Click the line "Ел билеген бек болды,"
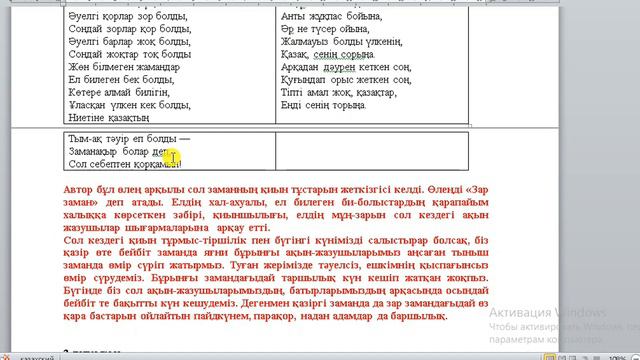The image size is (640, 360). pos(121,80)
